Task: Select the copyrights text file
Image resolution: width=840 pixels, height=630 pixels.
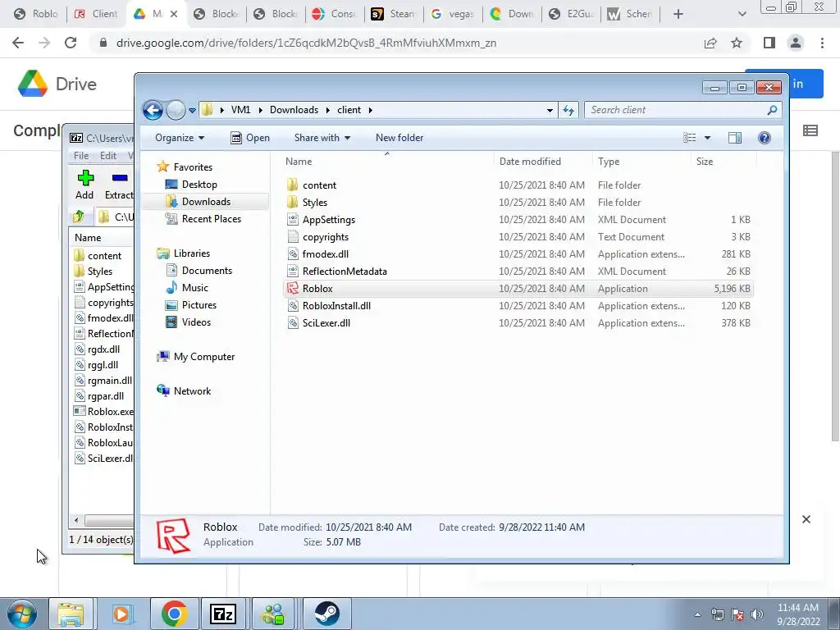Action: coord(518,237)
